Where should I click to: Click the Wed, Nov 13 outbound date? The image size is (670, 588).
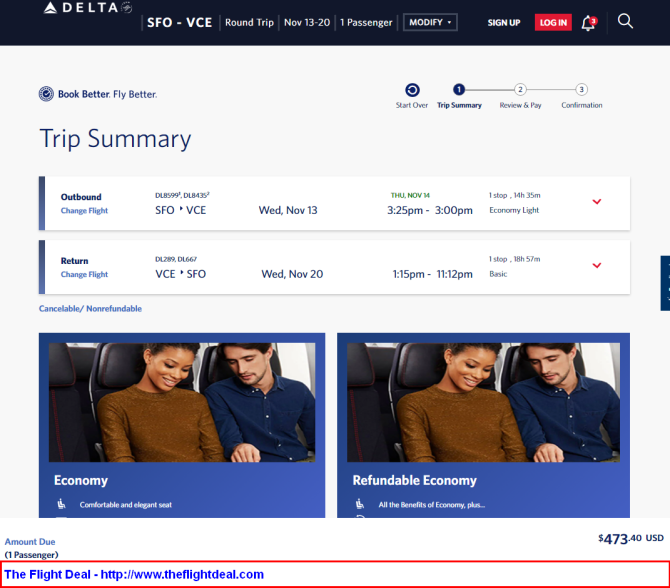pos(288,210)
